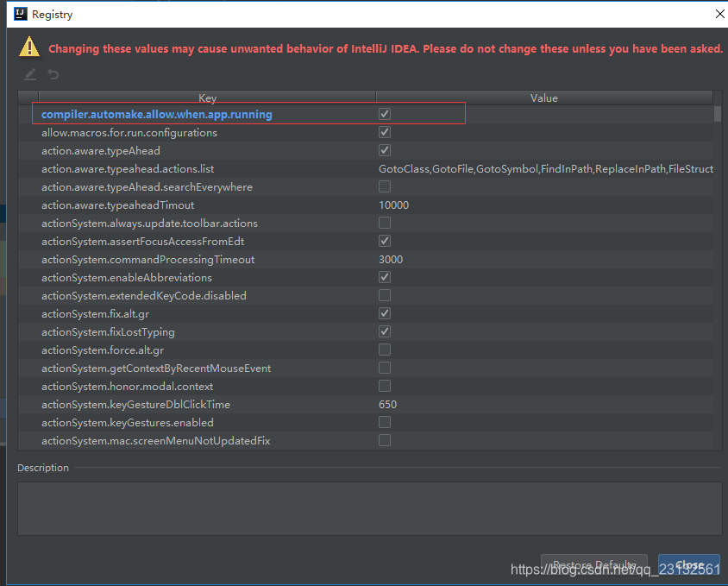Enable actionSystem.extendedKeyCode.disabled checkbox

[385, 295]
